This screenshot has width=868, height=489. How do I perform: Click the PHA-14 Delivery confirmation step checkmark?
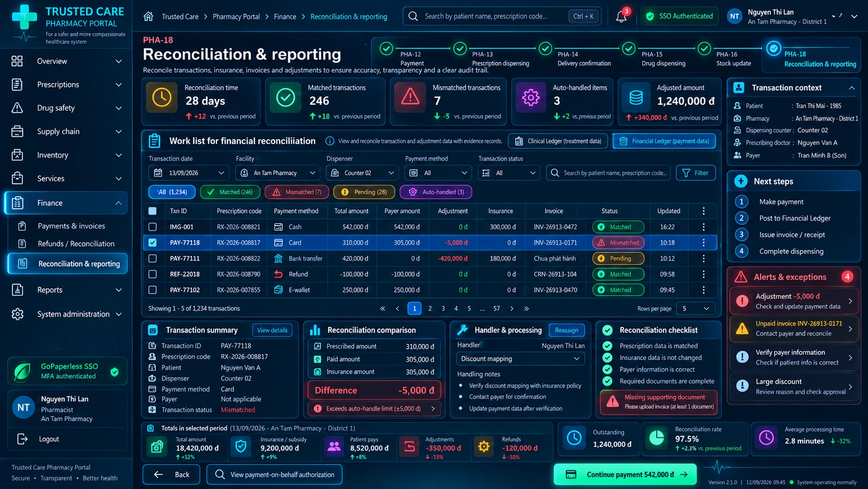(545, 49)
